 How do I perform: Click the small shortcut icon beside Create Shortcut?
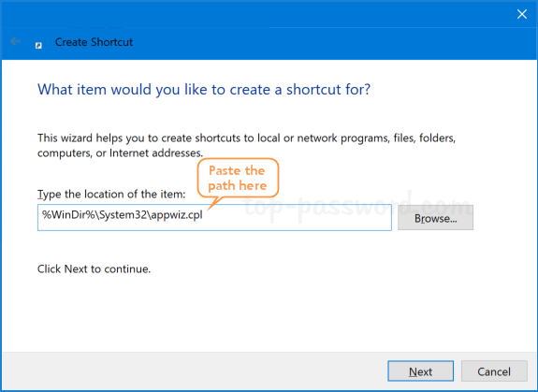(x=38, y=45)
